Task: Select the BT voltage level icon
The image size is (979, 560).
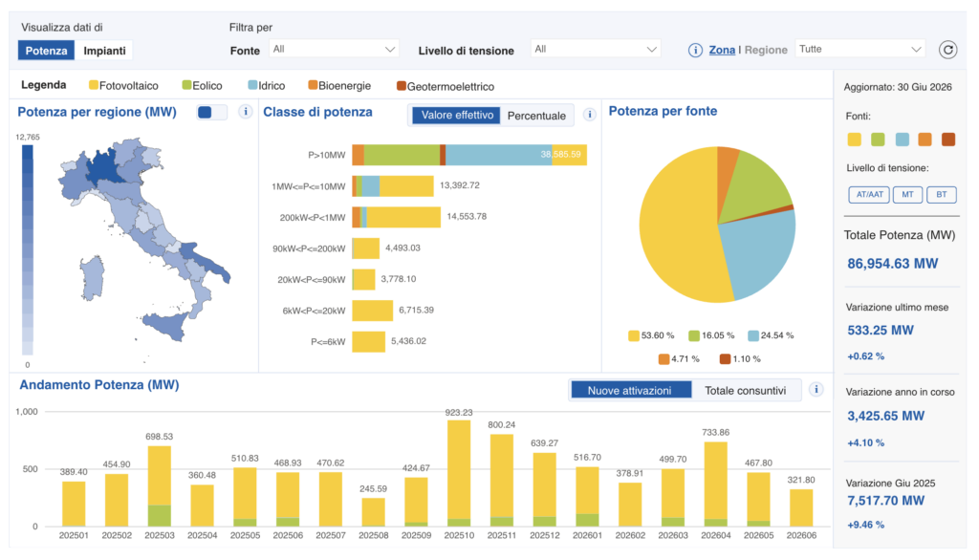Action: pyautogui.click(x=941, y=195)
